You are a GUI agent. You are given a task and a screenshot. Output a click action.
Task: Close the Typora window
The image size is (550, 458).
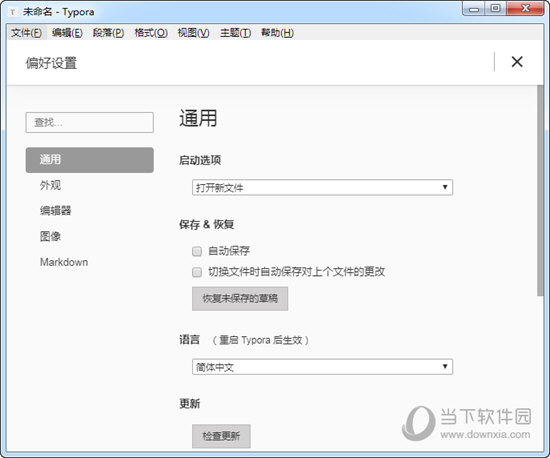point(525,8)
